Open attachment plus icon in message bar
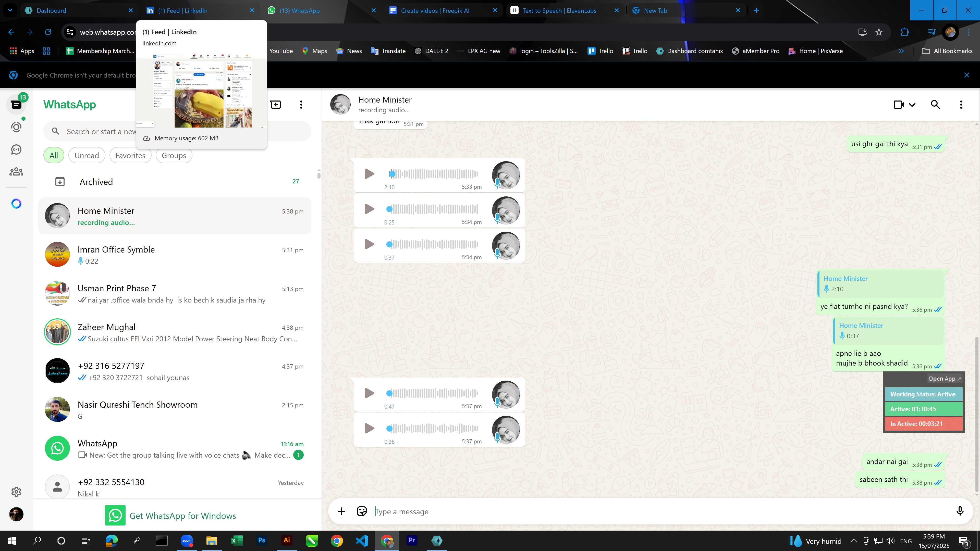Image resolution: width=980 pixels, height=551 pixels. 341,511
